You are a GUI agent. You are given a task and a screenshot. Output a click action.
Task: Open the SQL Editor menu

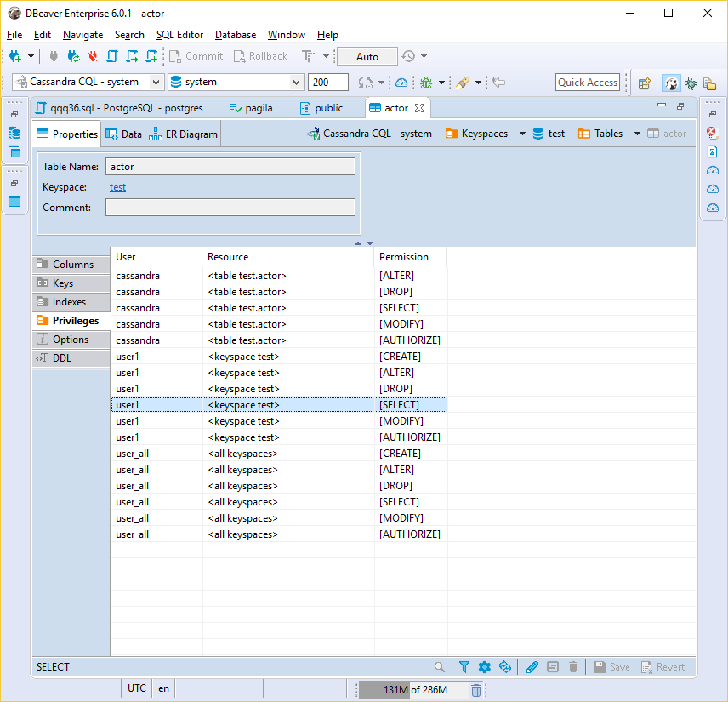pos(179,35)
